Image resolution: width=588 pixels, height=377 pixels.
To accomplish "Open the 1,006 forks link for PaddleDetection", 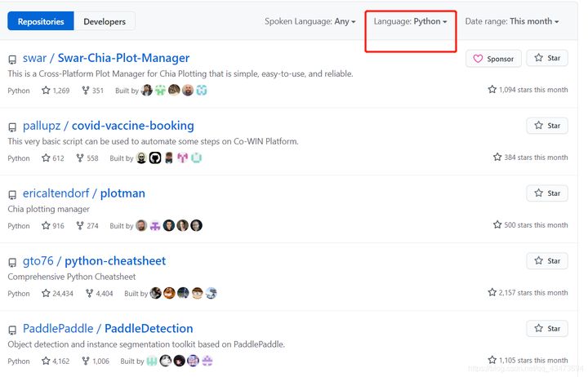I will (96, 361).
